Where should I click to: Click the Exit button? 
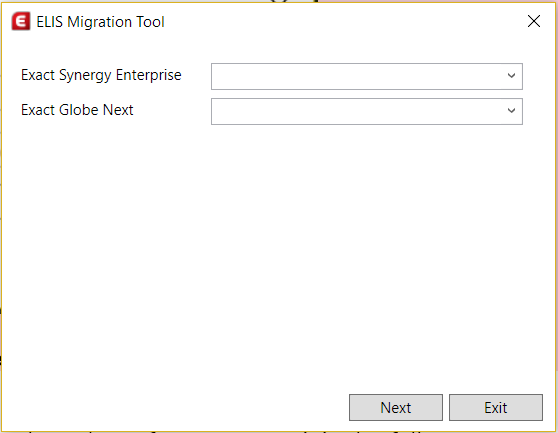(496, 407)
